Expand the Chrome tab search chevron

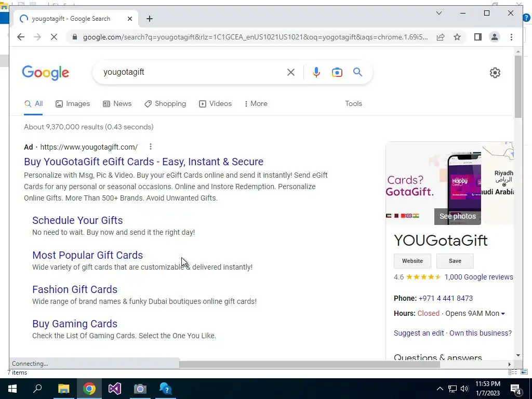tap(438, 13)
